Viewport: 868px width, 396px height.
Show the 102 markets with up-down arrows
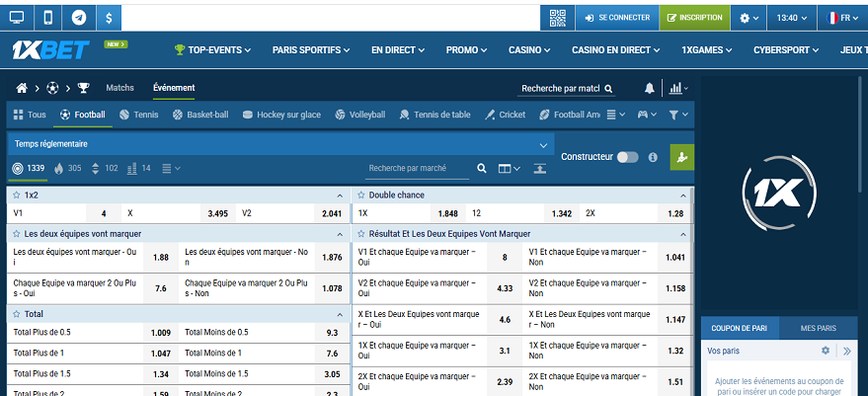point(105,168)
